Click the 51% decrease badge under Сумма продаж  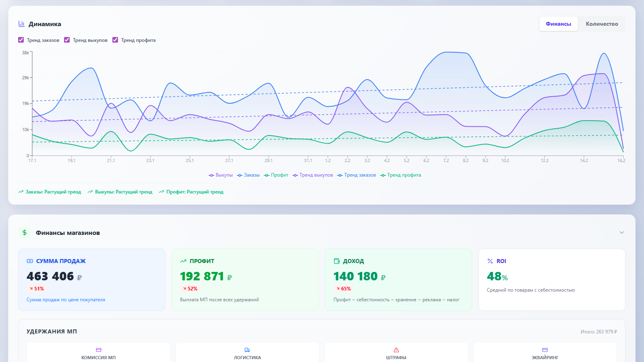tap(37, 289)
